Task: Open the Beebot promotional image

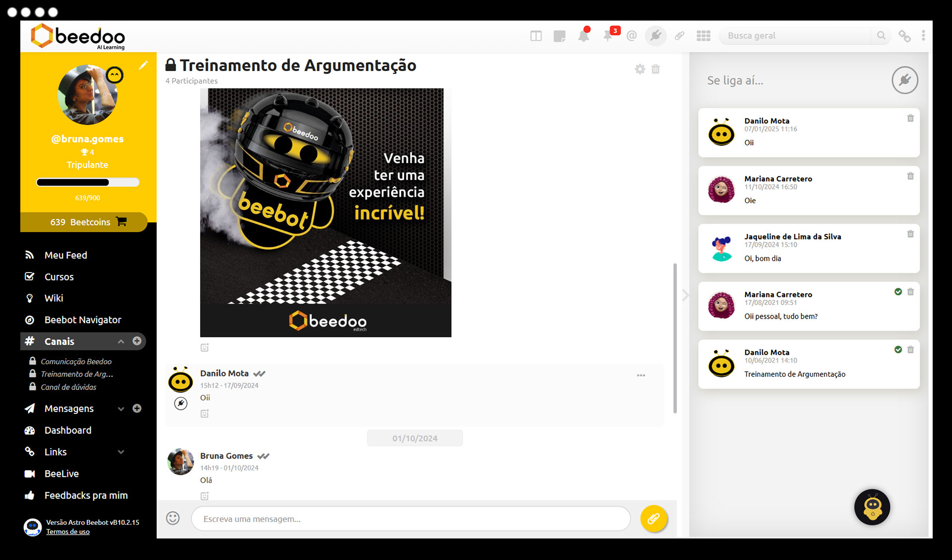Action: (x=326, y=213)
